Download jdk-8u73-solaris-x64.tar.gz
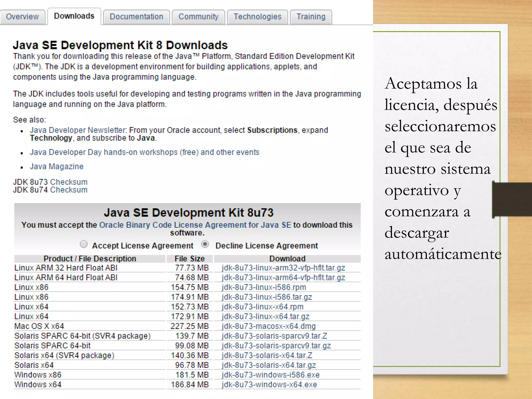The height and width of the screenshot is (399, 532). (269, 365)
